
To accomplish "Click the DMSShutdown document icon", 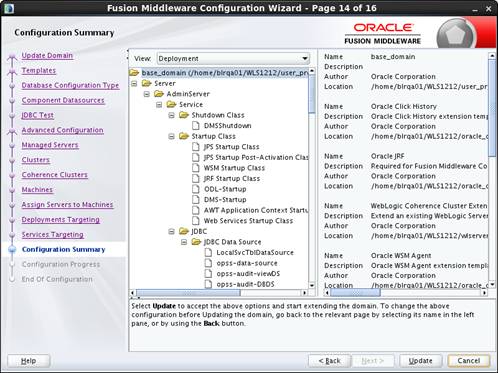I will click(196, 125).
